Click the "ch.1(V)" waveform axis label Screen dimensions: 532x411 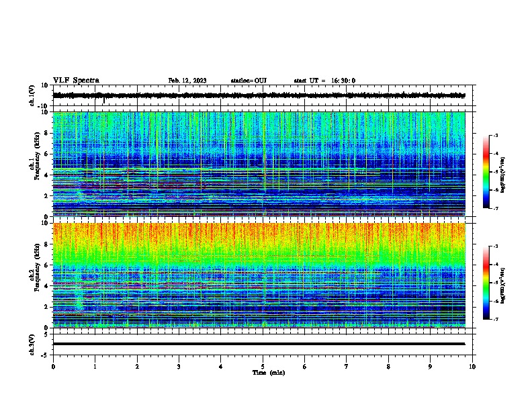32,95
